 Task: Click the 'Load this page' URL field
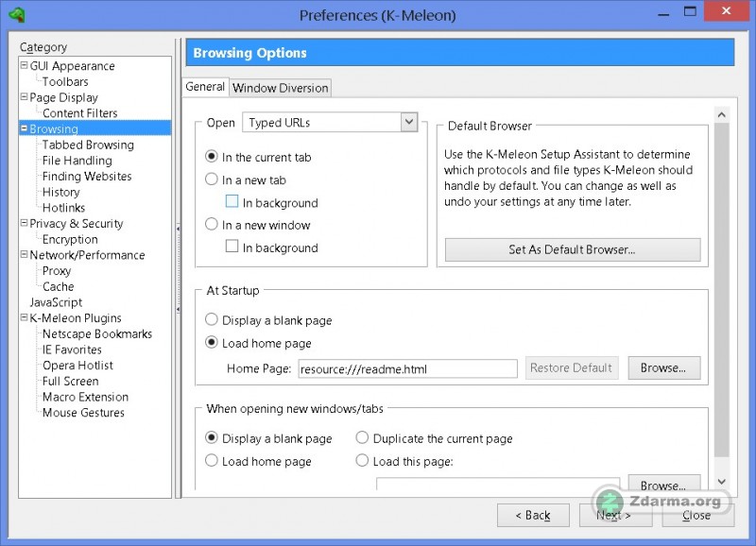tap(498, 484)
